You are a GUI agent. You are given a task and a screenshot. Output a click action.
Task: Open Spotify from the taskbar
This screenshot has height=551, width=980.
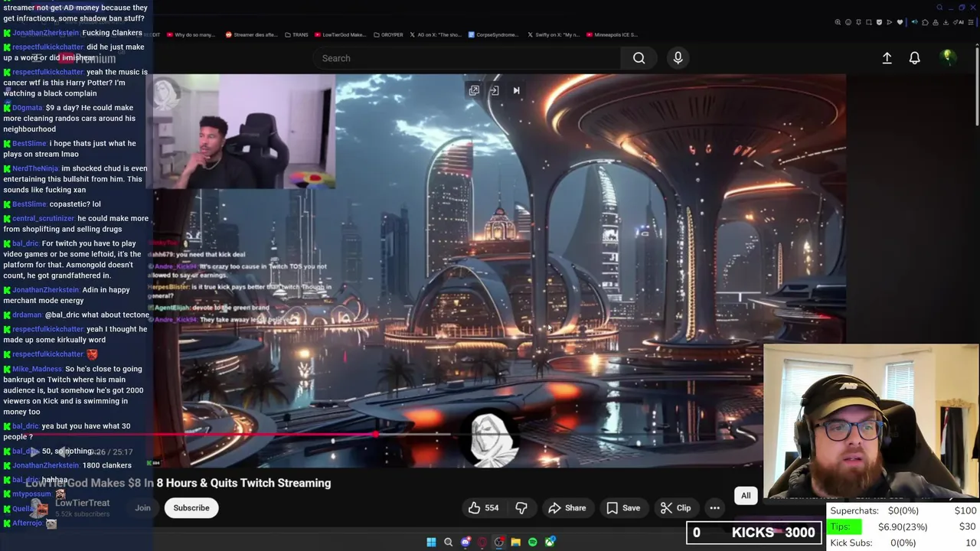(x=533, y=542)
